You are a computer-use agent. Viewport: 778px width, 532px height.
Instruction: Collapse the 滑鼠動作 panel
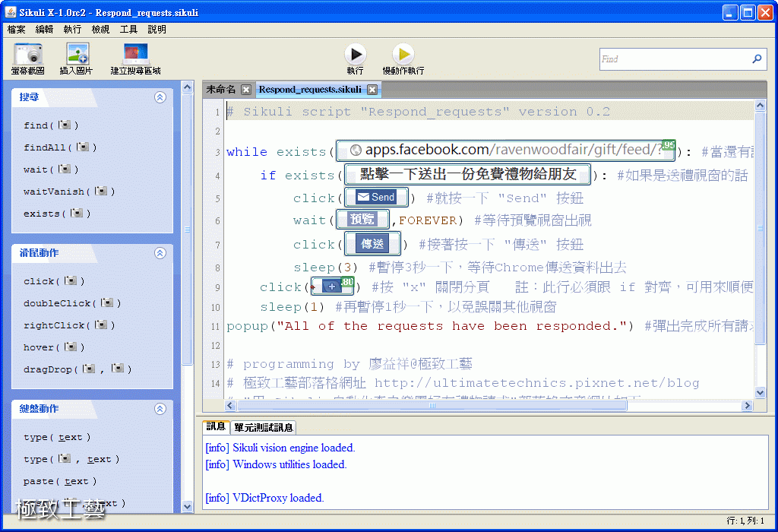pos(160,253)
